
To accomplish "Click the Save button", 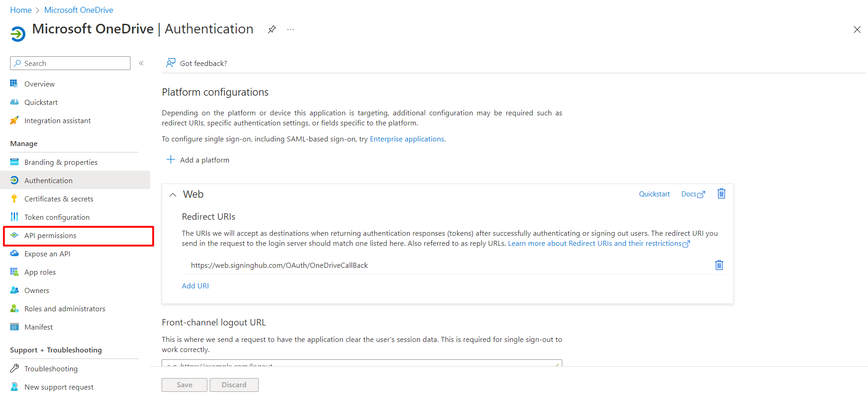I will click(184, 385).
